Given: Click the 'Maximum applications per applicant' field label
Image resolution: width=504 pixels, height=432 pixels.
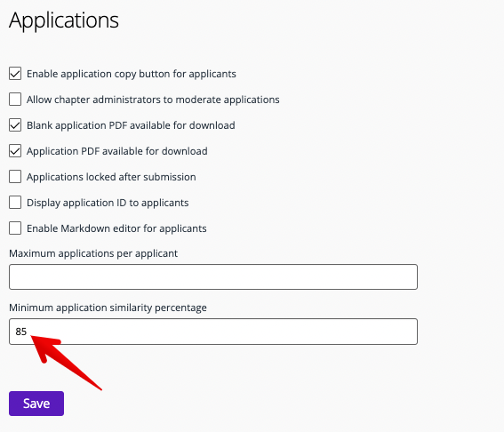Looking at the screenshot, I should (93, 253).
